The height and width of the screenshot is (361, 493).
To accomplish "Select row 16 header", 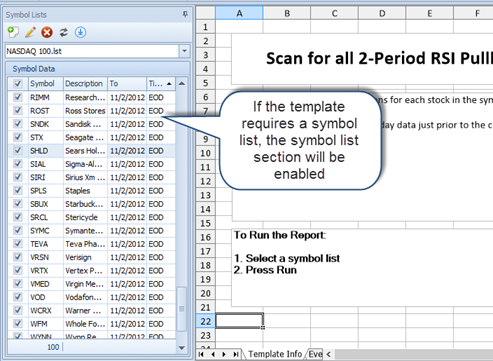I will point(206,237).
